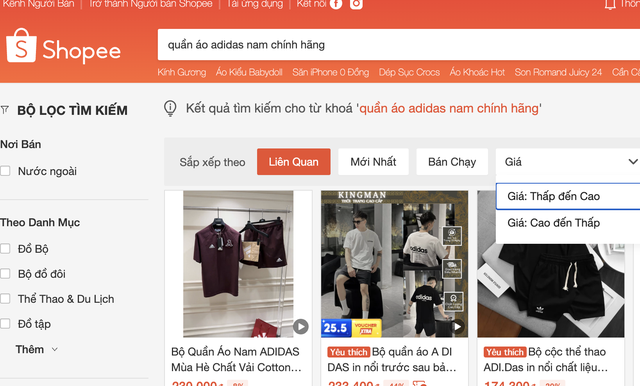640x386 pixels.
Task: Click the Shopee logo
Action: tap(63, 47)
